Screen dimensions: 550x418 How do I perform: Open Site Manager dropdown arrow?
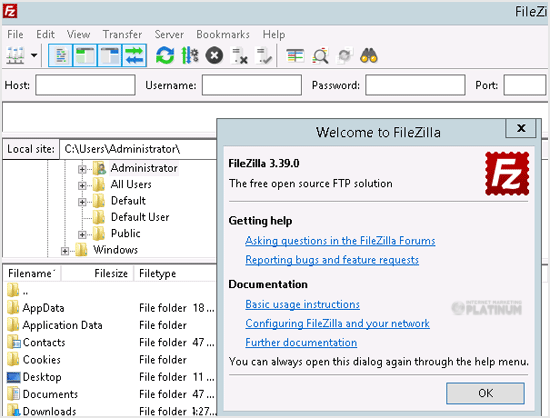[34, 55]
